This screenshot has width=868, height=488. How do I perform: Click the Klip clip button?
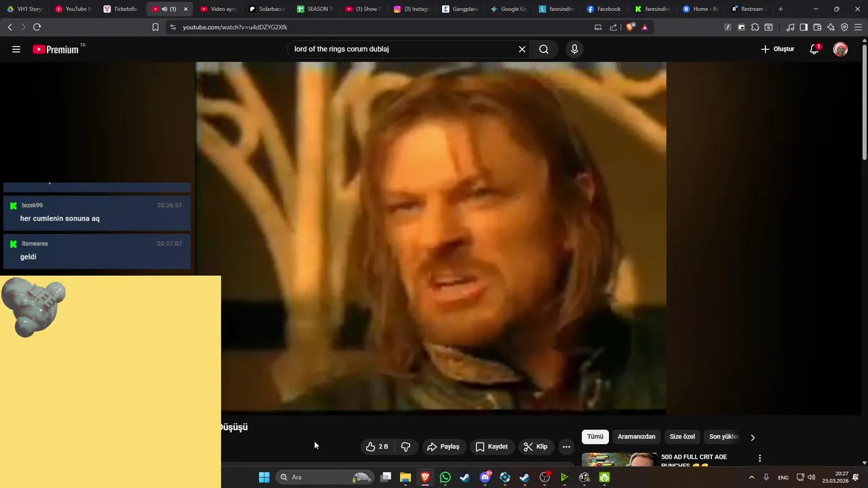pos(536,447)
